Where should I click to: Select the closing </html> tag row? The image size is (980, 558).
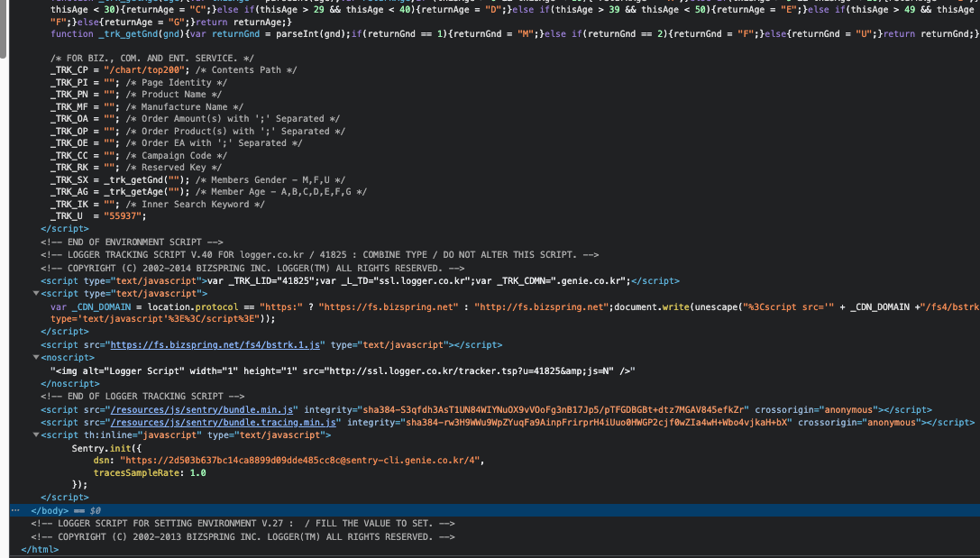tap(40, 549)
